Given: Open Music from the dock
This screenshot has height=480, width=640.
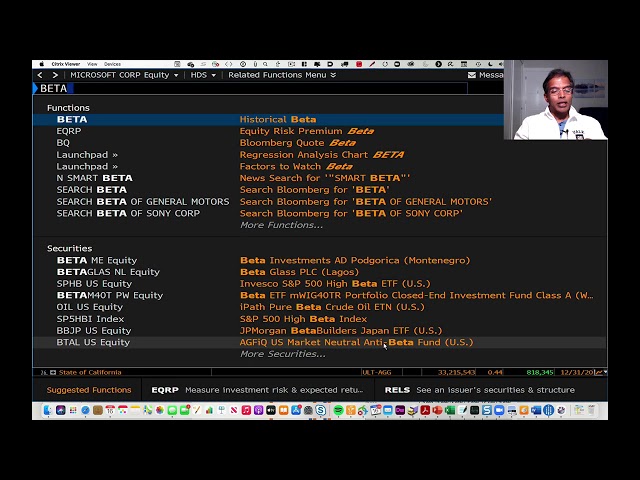Looking at the screenshot, I should pyautogui.click(x=246, y=410).
